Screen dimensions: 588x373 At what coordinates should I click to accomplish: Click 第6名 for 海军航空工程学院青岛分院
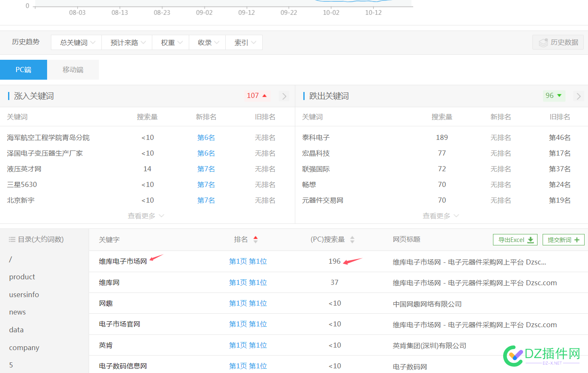pos(206,138)
